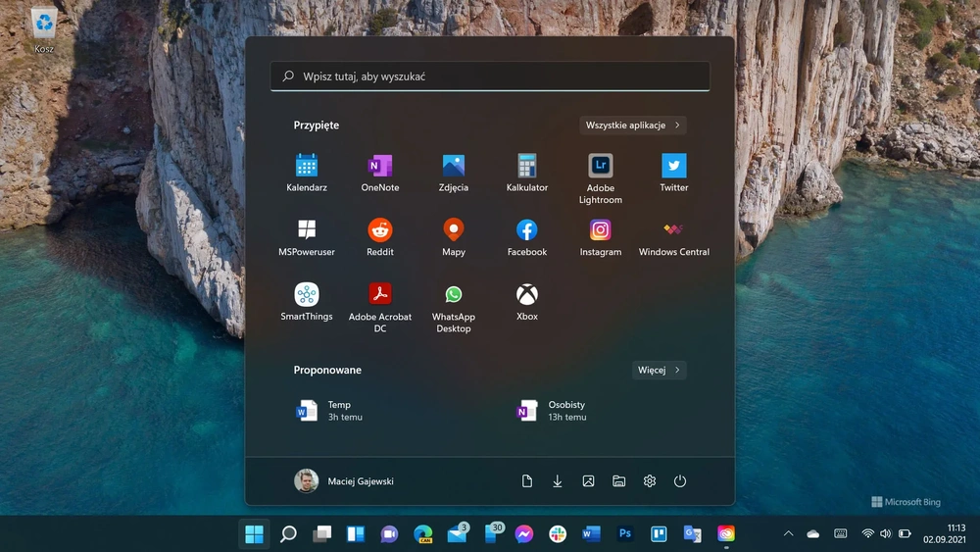
Task: Launch Photoshop from taskbar
Action: click(x=625, y=534)
